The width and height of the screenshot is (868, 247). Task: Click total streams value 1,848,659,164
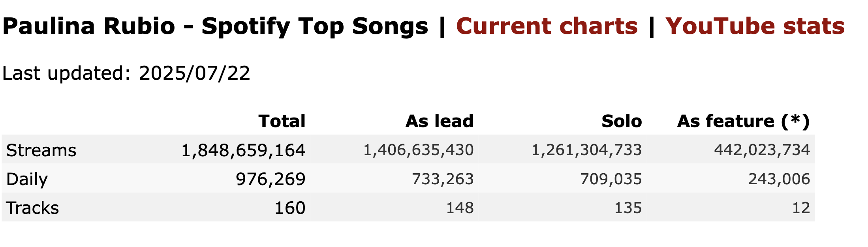[x=243, y=150]
